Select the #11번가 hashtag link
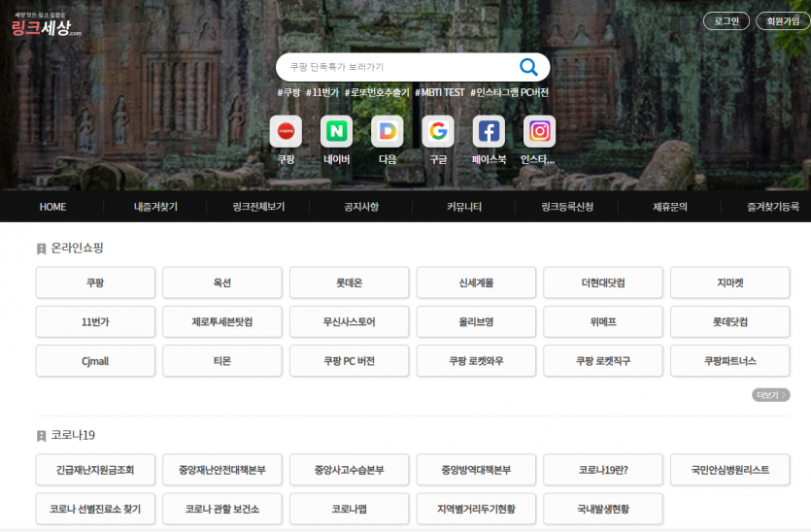 (x=321, y=92)
